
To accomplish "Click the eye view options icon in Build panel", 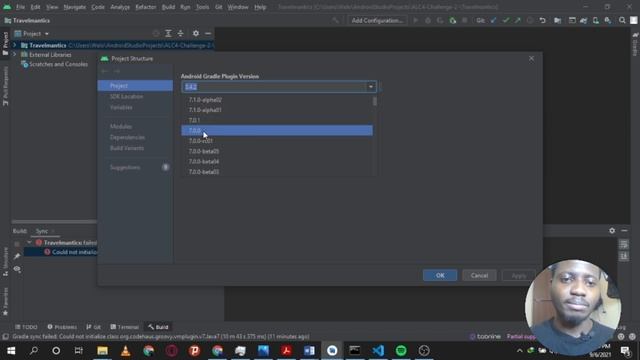I will pos(17,269).
